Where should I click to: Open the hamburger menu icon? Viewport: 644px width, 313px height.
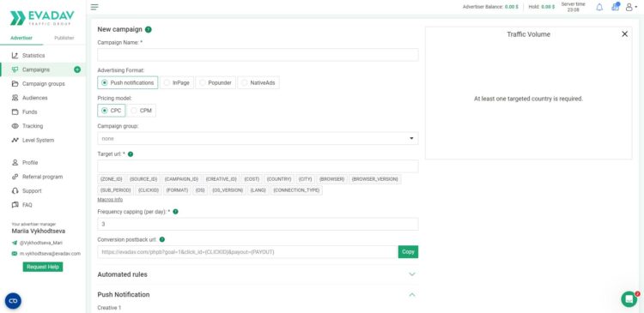[94, 7]
